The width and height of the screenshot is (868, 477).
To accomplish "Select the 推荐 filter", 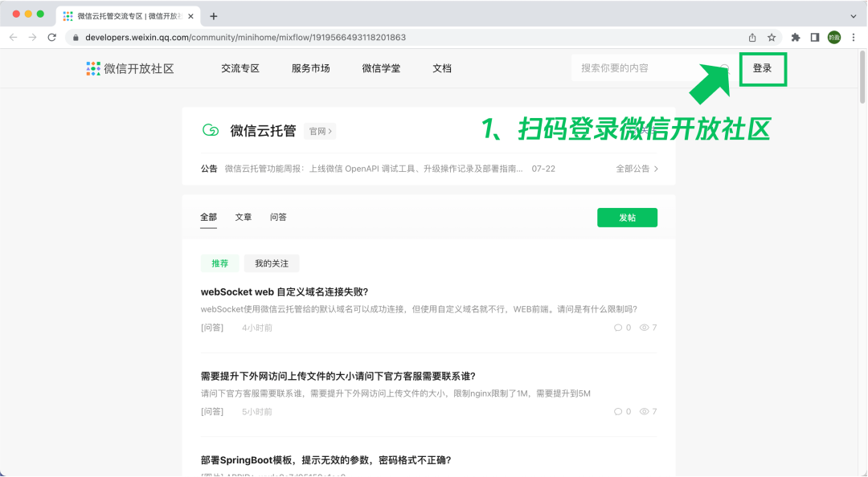I will point(219,263).
